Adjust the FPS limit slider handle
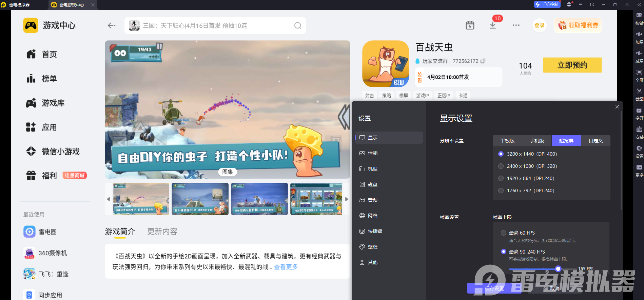The image size is (644, 300). [558, 269]
